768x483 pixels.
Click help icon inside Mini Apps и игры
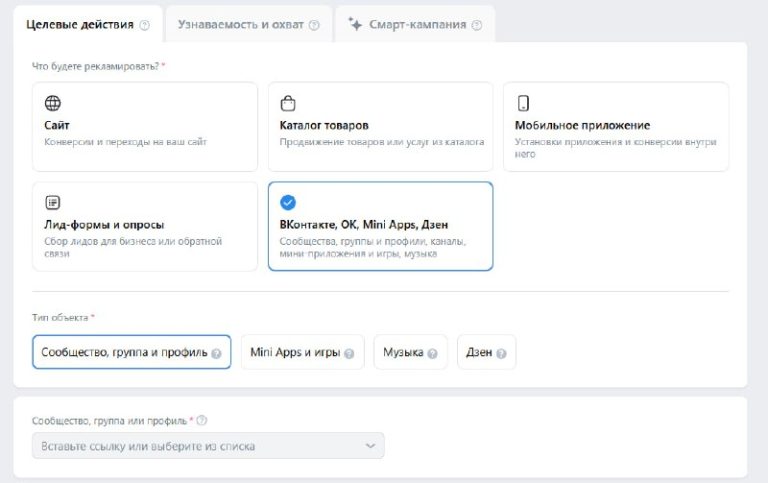point(349,353)
